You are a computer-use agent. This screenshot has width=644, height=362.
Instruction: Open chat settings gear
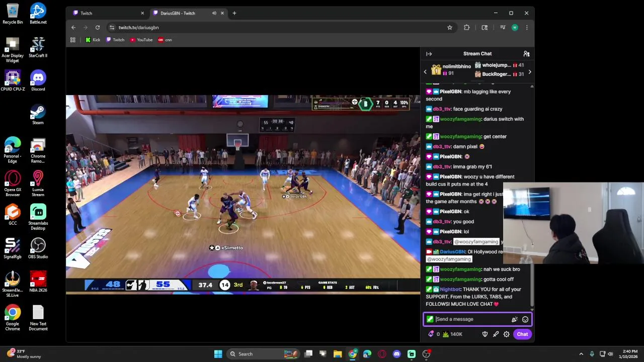pos(507,334)
